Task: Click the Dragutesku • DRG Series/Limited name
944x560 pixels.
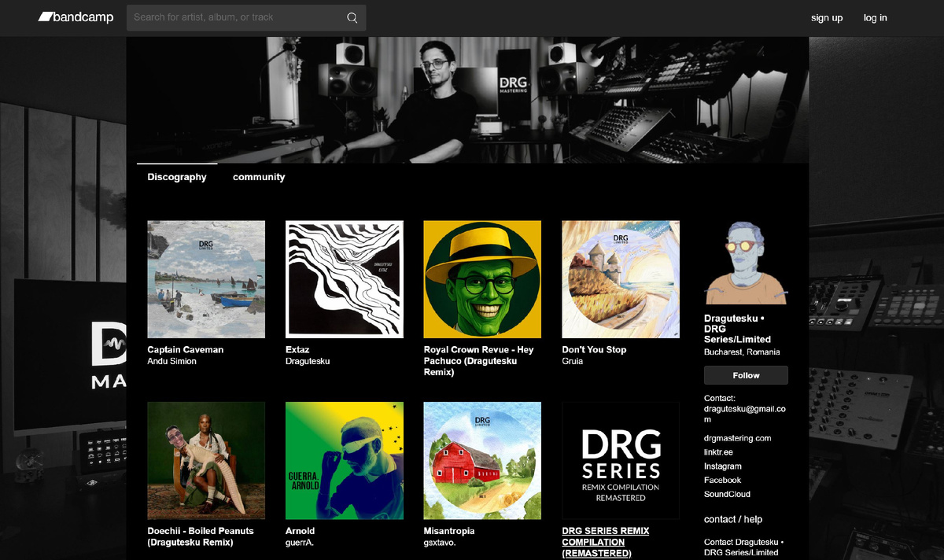Action: tap(737, 329)
